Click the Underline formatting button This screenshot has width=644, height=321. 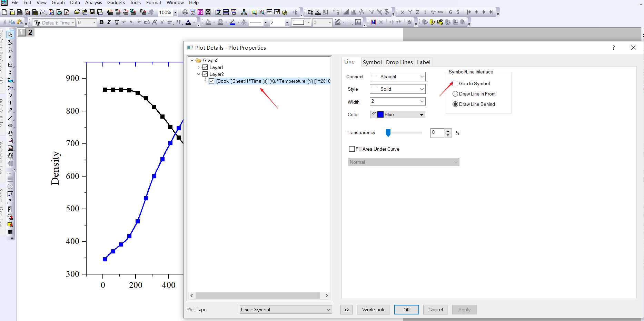[117, 22]
